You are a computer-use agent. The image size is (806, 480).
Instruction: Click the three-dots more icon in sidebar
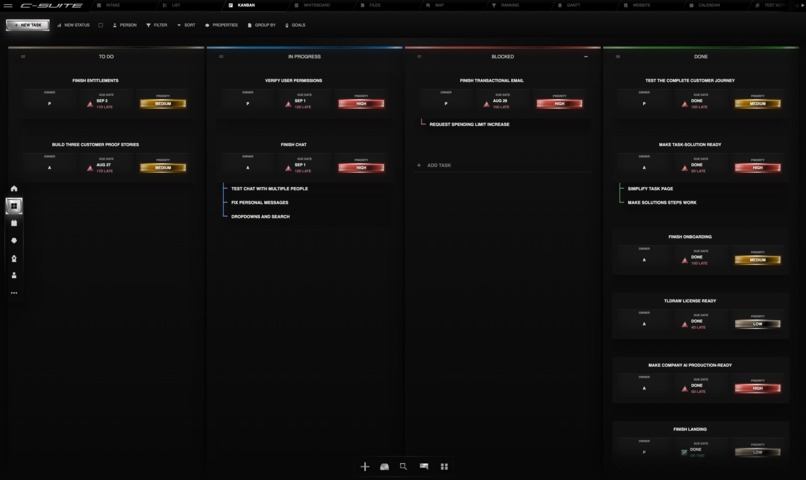tap(14, 293)
